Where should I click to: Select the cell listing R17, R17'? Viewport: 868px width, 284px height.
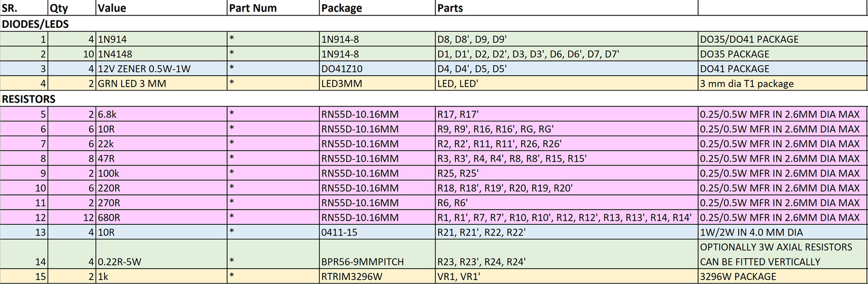pyautogui.click(x=566, y=114)
